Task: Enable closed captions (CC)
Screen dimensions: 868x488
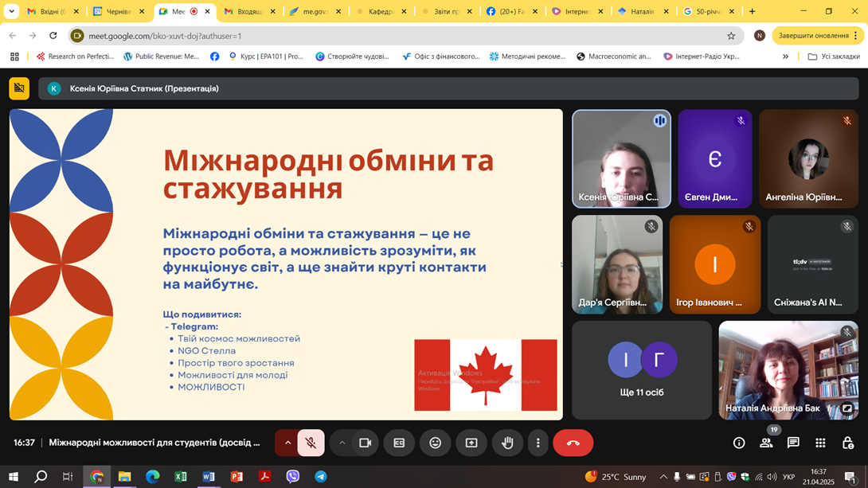Action: (399, 443)
